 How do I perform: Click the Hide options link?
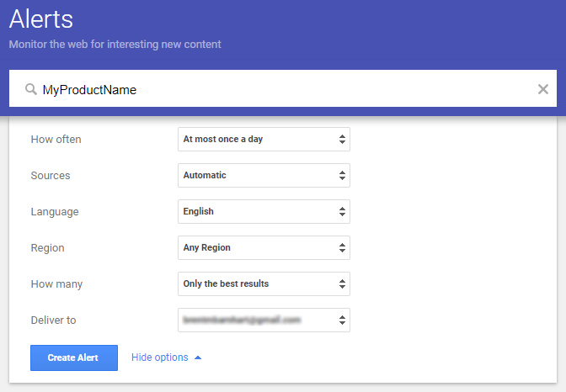(x=159, y=358)
